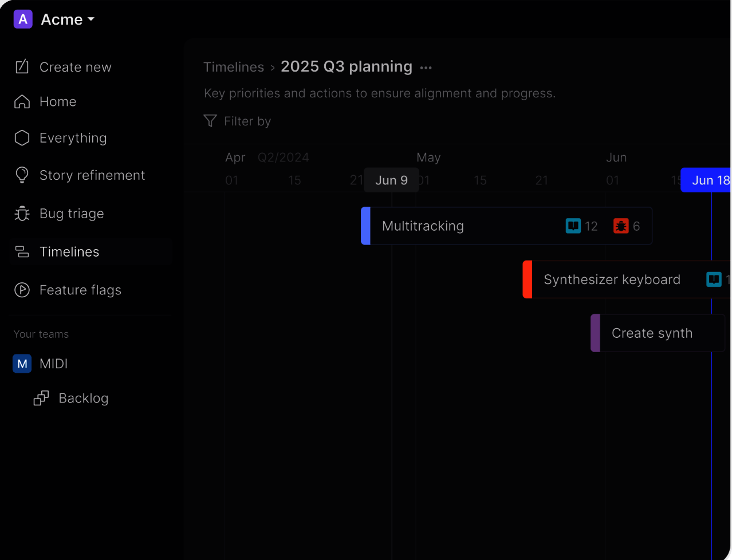Click the Create new pencil icon
Image resolution: width=732 pixels, height=560 pixels.
pos(22,67)
